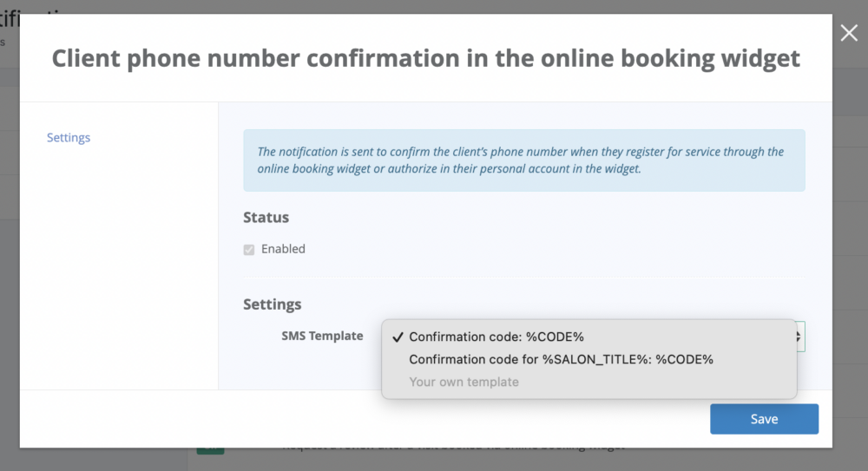
Task: Close the dialog with the X icon
Action: pos(849,33)
